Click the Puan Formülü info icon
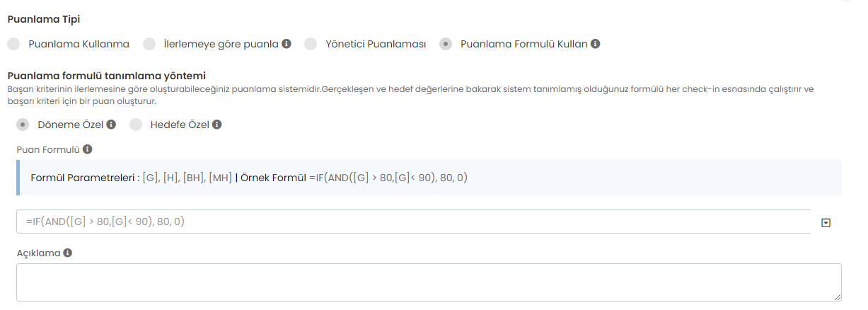Screen dimensions: 868x310 point(87,149)
